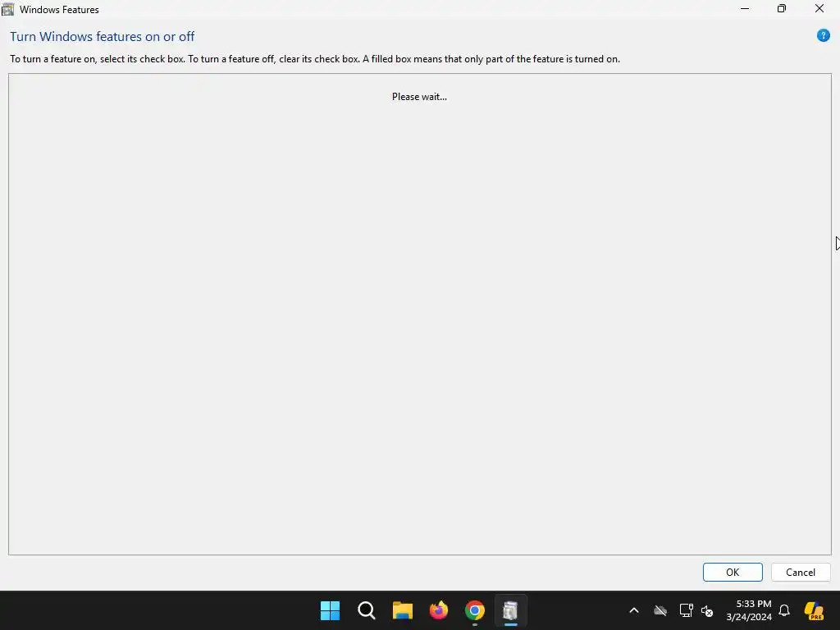The image size is (840, 630).
Task: Show hidden system tray icons
Action: click(x=634, y=610)
